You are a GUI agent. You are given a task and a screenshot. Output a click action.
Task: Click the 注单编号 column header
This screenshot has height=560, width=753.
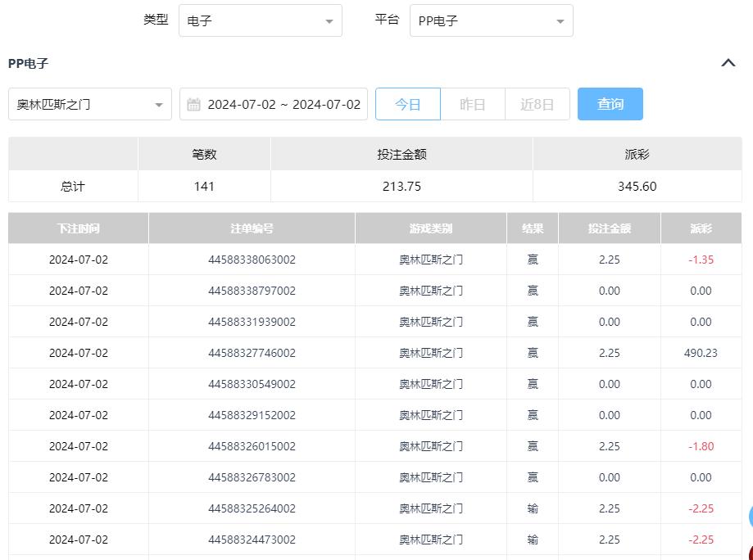coord(252,228)
